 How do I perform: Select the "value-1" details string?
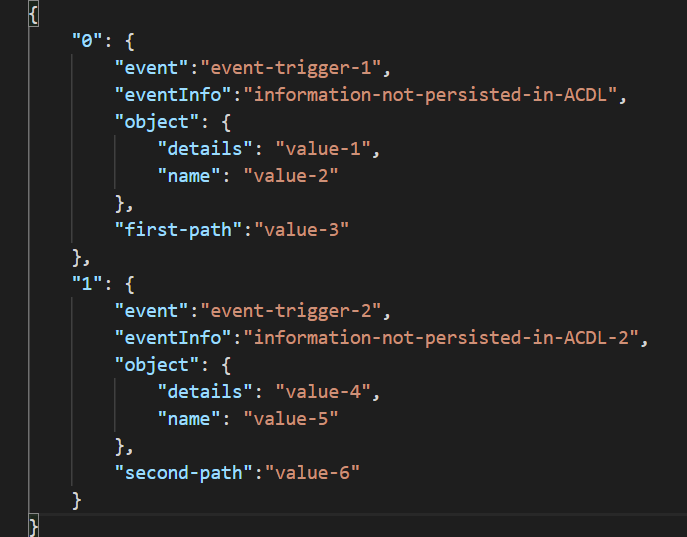(323, 149)
